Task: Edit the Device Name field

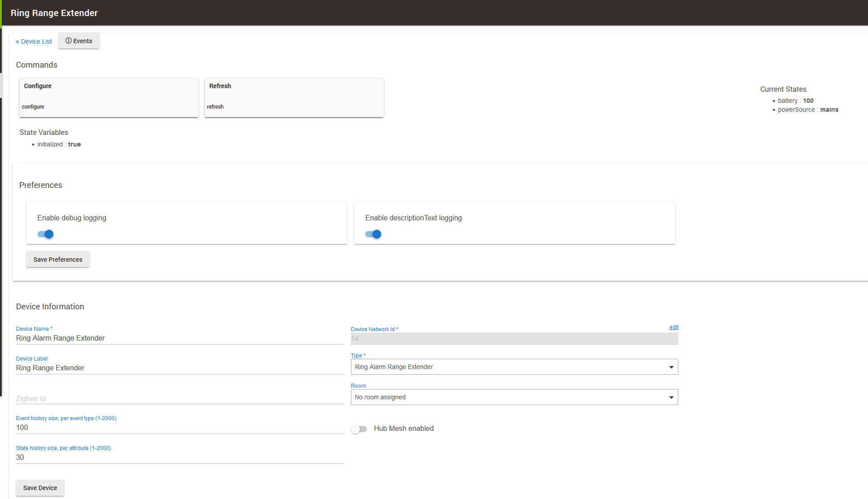Action: click(180, 338)
